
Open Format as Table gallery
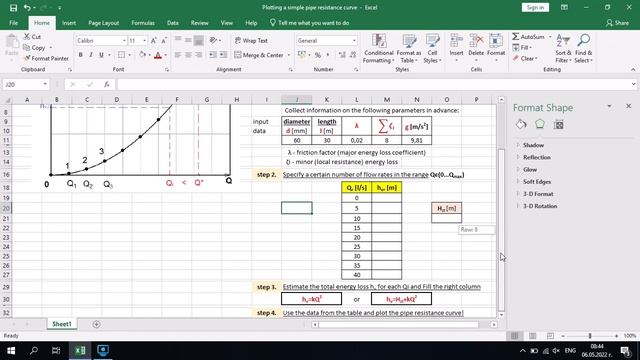[409, 49]
